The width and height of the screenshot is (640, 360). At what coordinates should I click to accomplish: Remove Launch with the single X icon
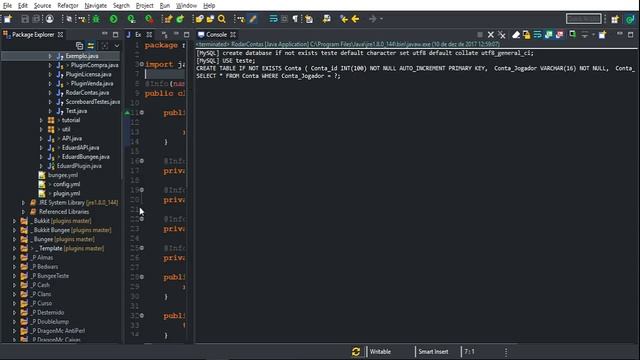(491, 35)
